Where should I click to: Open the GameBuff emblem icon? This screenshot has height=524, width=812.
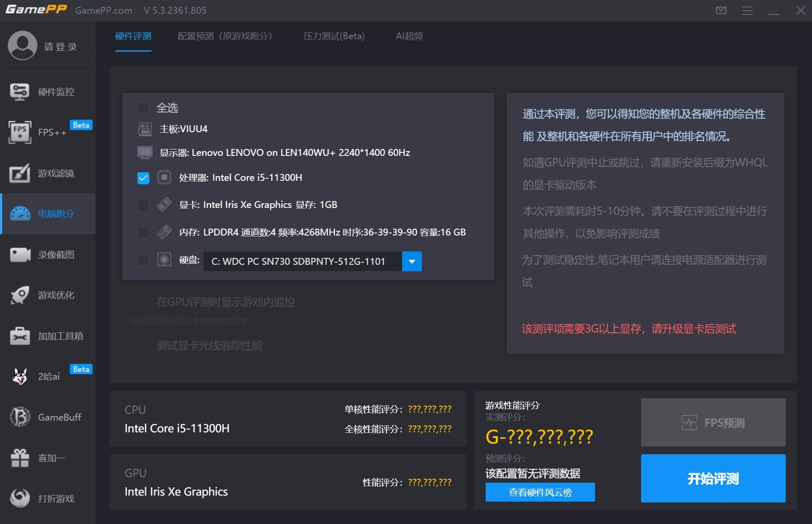[20, 417]
